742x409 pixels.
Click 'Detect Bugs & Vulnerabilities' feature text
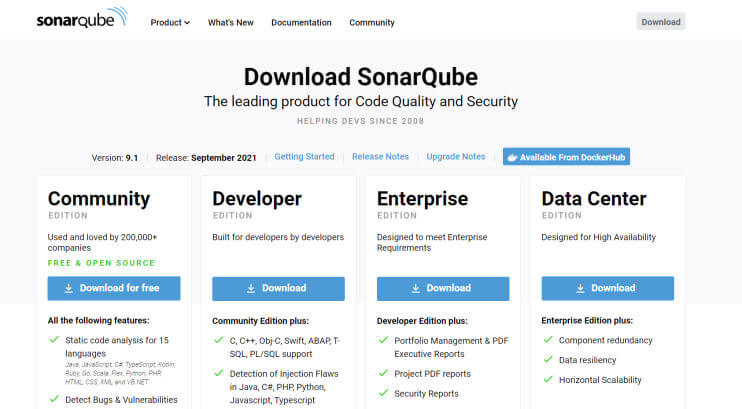[x=121, y=400]
